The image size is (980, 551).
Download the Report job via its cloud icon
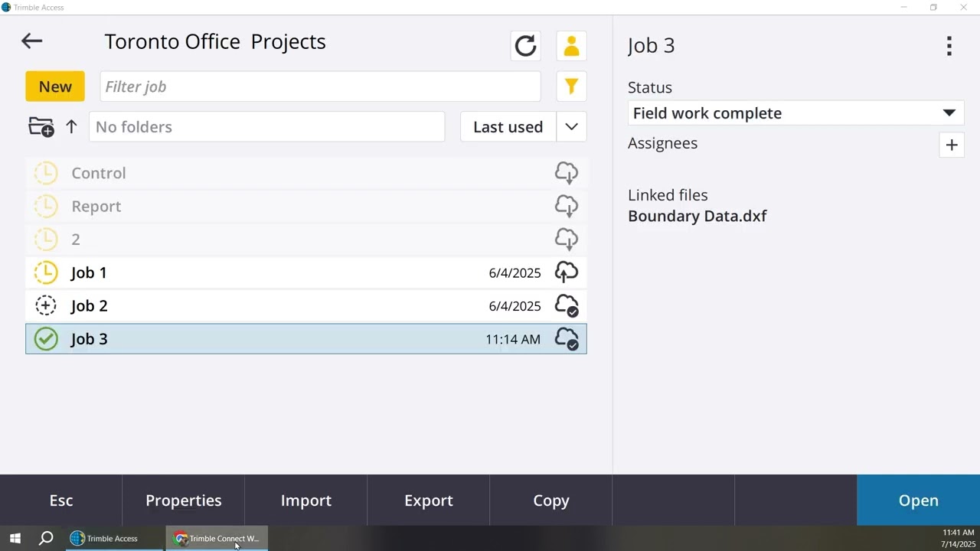tap(567, 206)
